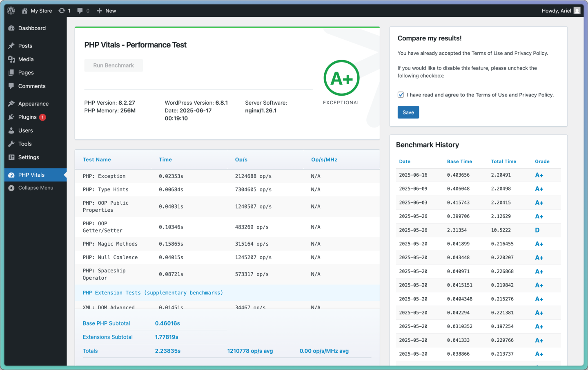This screenshot has height=370, width=588.
Task: Open My Store home icon
Action: click(x=24, y=11)
